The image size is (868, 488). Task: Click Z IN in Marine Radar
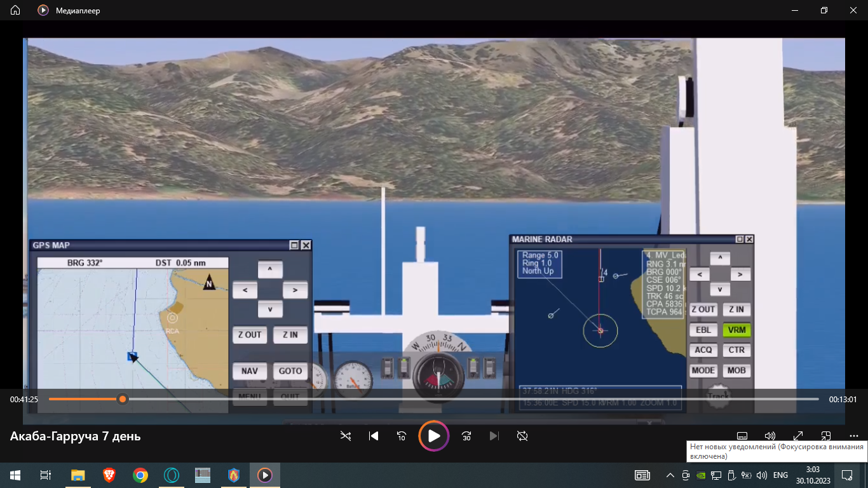point(736,309)
